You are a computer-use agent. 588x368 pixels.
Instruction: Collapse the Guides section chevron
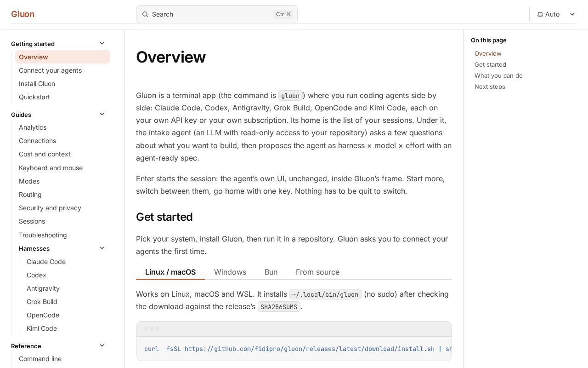point(102,115)
